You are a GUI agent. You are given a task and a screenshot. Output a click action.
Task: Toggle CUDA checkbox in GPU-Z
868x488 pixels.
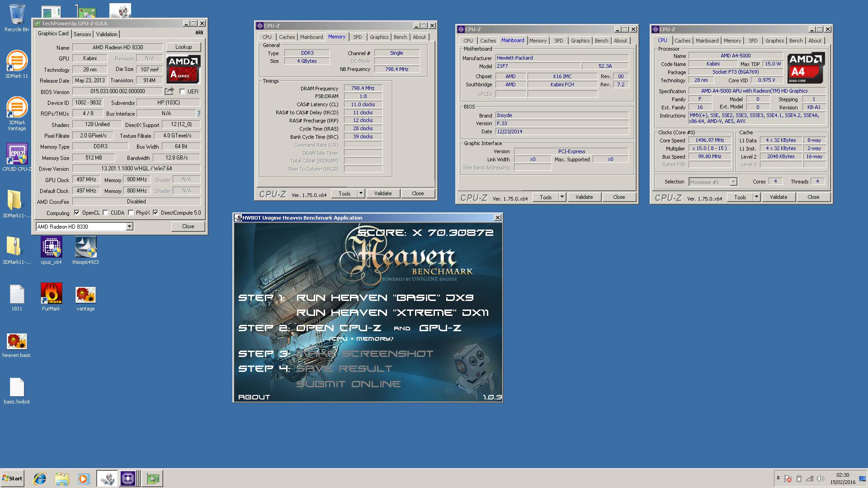pos(105,213)
